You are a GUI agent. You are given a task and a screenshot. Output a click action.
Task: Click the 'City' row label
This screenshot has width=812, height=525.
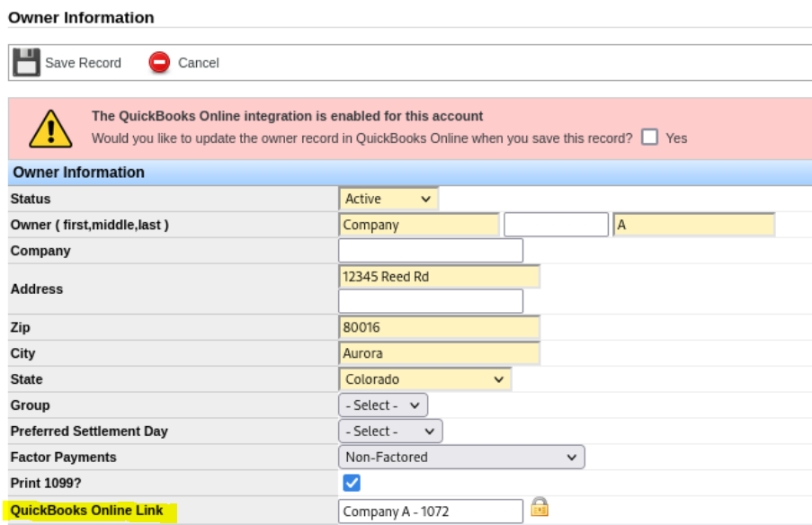pyautogui.click(x=22, y=353)
